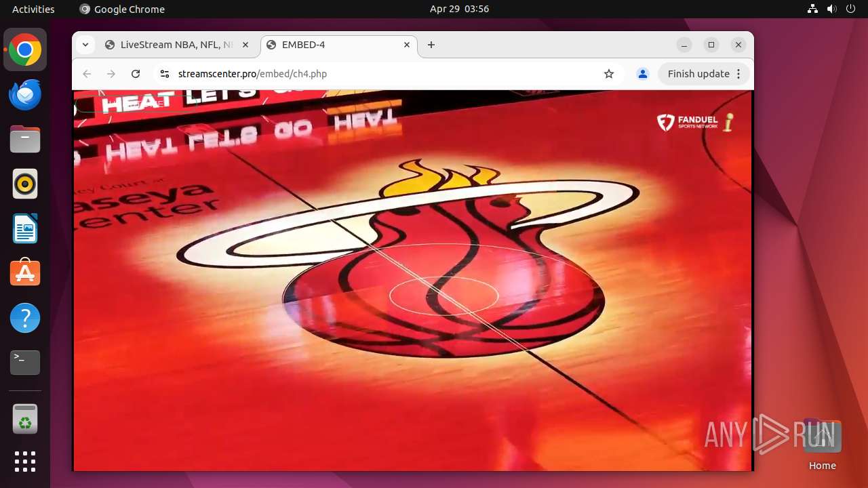Open the power menu icon
Screen dimensions: 868x488
(x=851, y=9)
